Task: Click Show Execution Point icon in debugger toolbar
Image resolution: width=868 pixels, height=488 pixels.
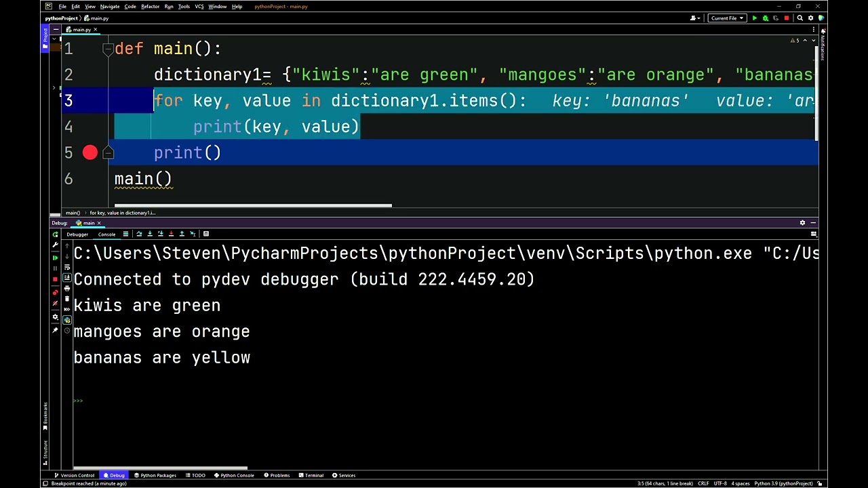Action: click(x=125, y=234)
